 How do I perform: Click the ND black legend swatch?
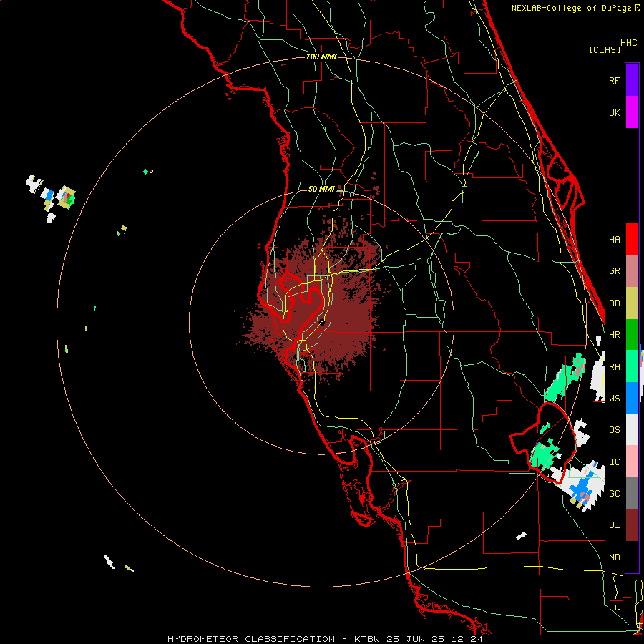click(x=632, y=557)
